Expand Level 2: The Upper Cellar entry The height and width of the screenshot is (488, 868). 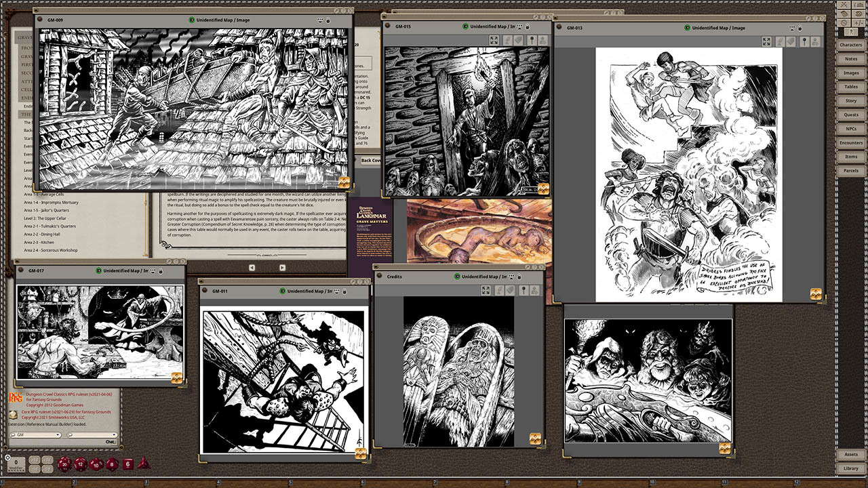pyautogui.click(x=45, y=218)
